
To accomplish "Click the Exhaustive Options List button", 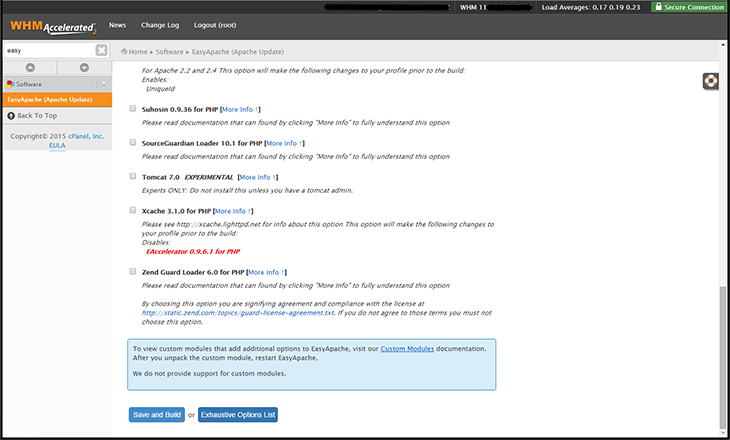I will coord(238,415).
